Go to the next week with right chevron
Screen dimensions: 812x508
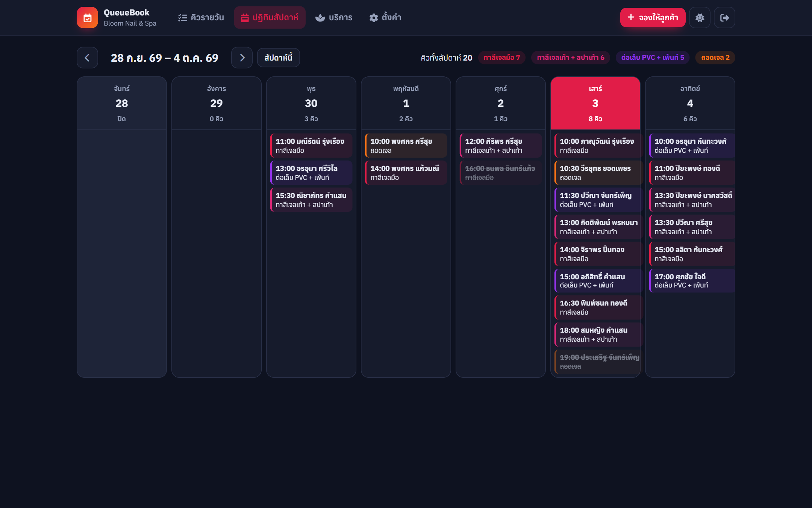242,58
